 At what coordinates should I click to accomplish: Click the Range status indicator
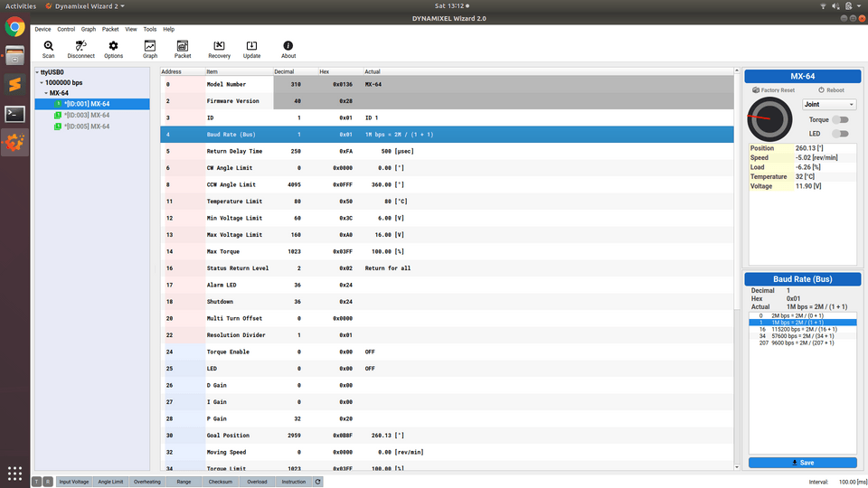[x=184, y=482]
